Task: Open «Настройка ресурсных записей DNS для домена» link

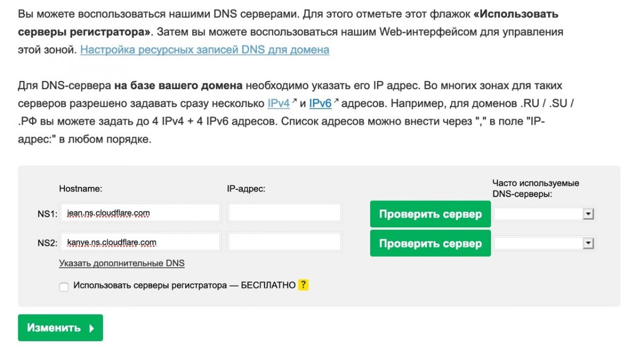Action: tap(204, 50)
